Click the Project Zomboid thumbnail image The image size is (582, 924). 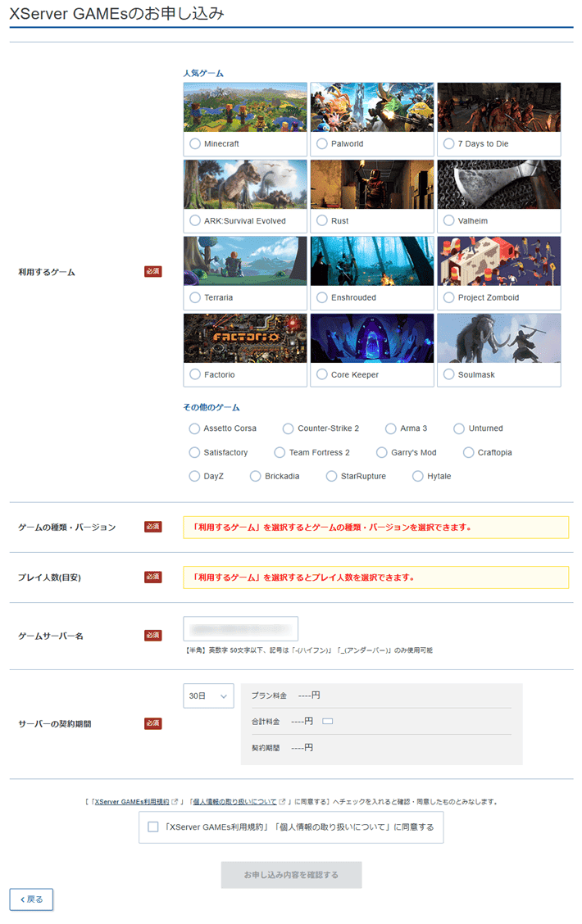click(x=499, y=261)
